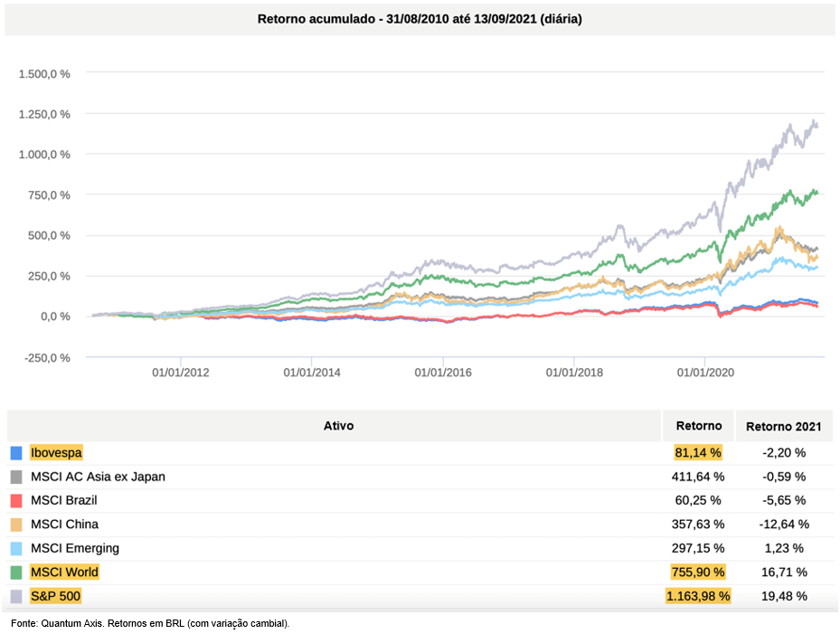Click the 1.250,0 % y-axis label

44,114
